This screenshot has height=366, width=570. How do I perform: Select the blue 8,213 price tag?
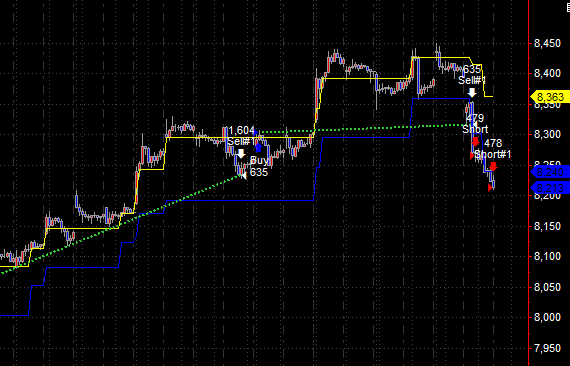(x=550, y=188)
